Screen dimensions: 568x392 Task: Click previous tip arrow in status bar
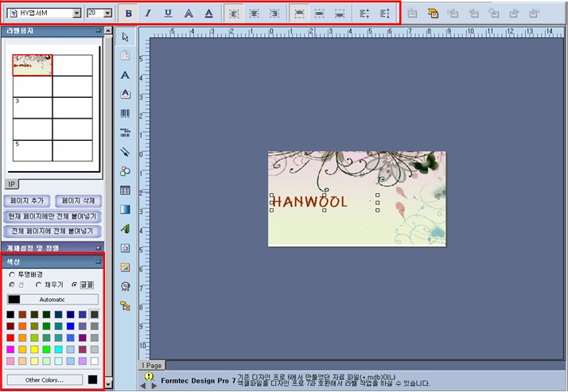click(143, 386)
